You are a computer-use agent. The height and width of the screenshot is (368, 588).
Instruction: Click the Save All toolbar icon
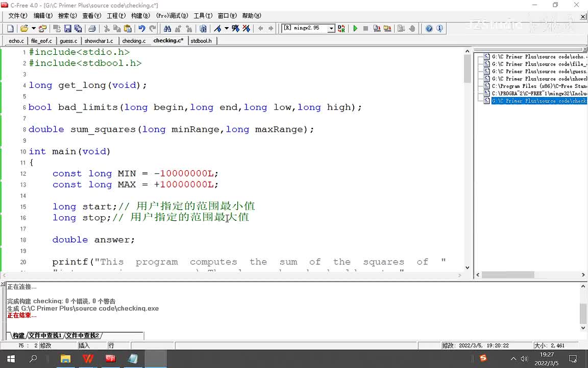pos(78,29)
